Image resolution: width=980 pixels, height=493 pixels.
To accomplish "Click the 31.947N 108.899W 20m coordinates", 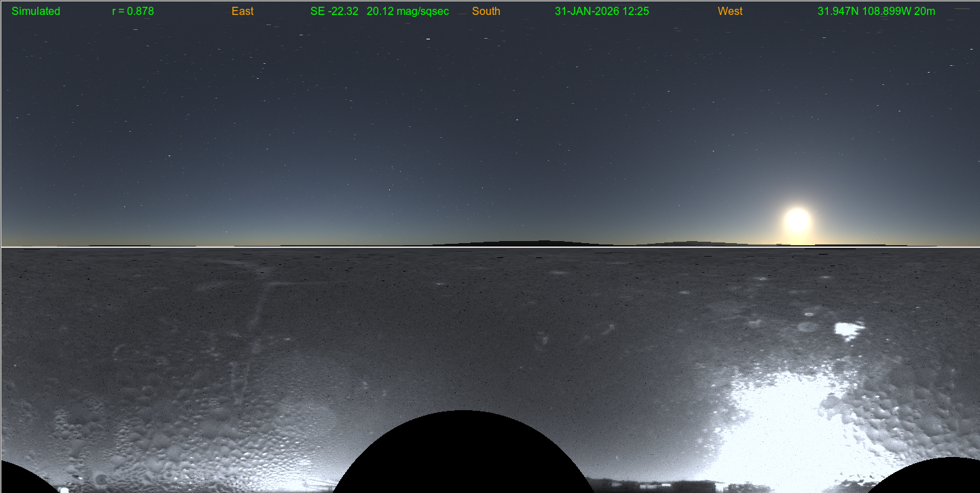I will (x=876, y=12).
